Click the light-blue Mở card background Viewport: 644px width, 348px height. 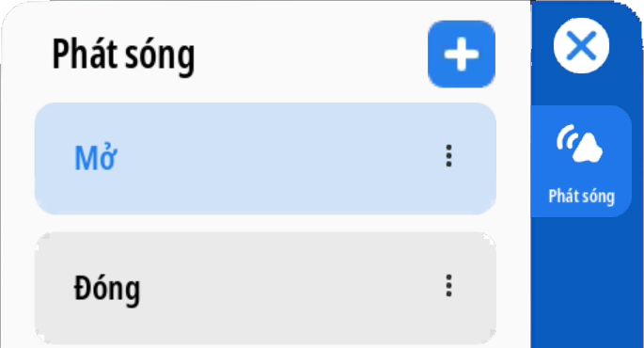coord(265,159)
